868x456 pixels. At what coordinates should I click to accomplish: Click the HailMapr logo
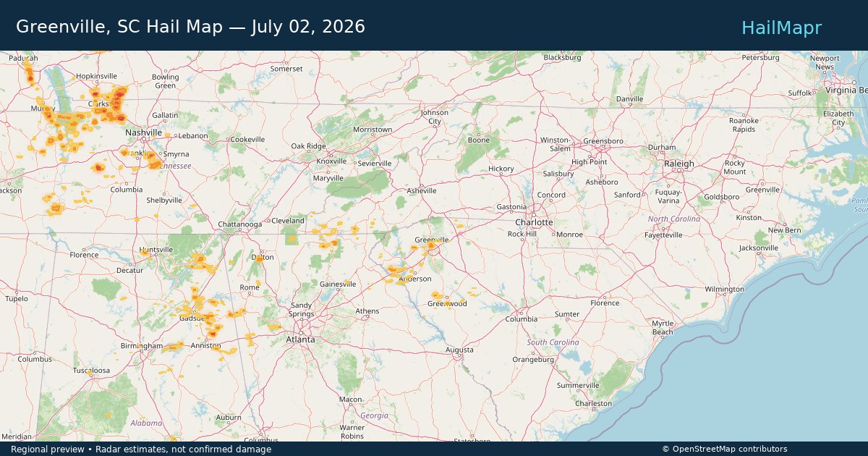point(781,28)
